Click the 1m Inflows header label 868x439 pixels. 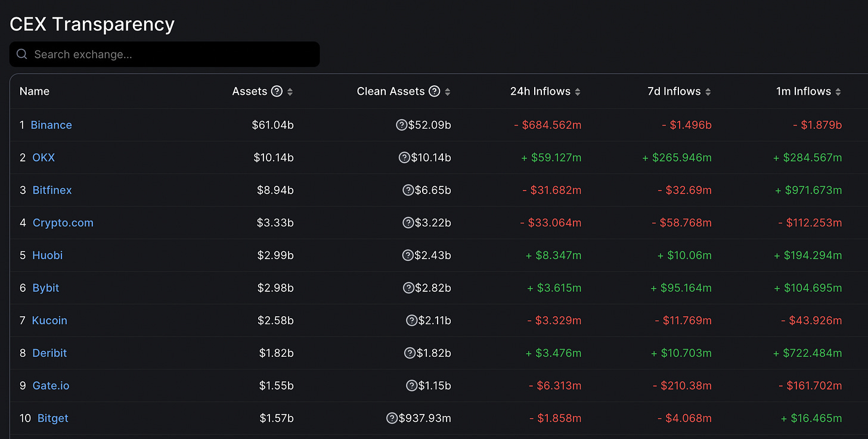click(804, 91)
